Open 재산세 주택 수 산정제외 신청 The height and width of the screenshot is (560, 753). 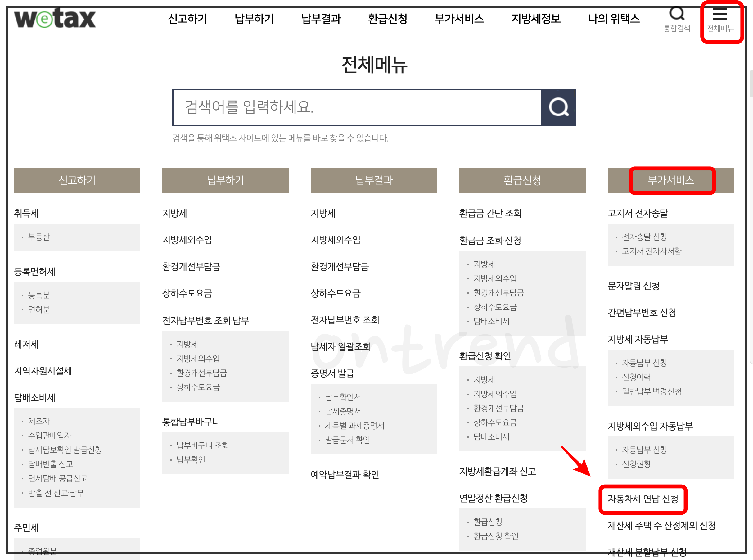click(661, 526)
